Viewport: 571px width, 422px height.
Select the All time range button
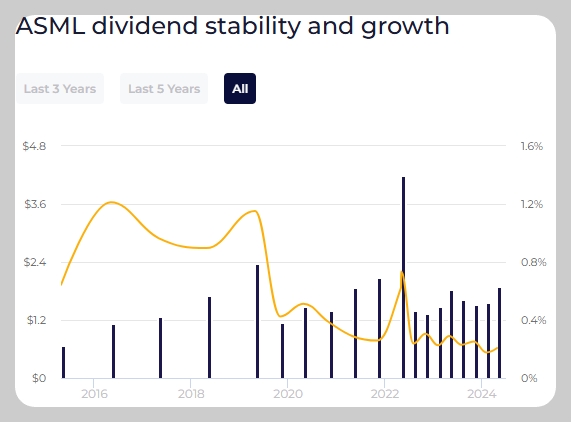click(x=240, y=88)
